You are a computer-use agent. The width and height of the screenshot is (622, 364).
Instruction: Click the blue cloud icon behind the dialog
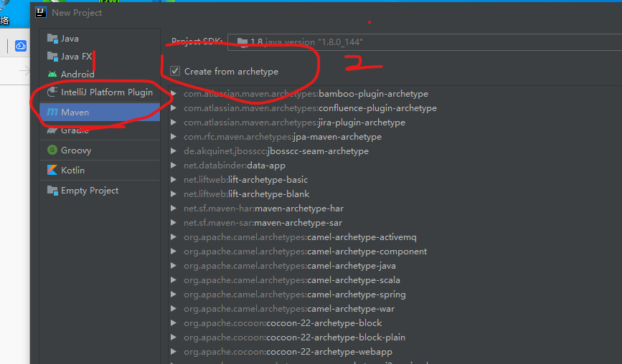pyautogui.click(x=21, y=46)
